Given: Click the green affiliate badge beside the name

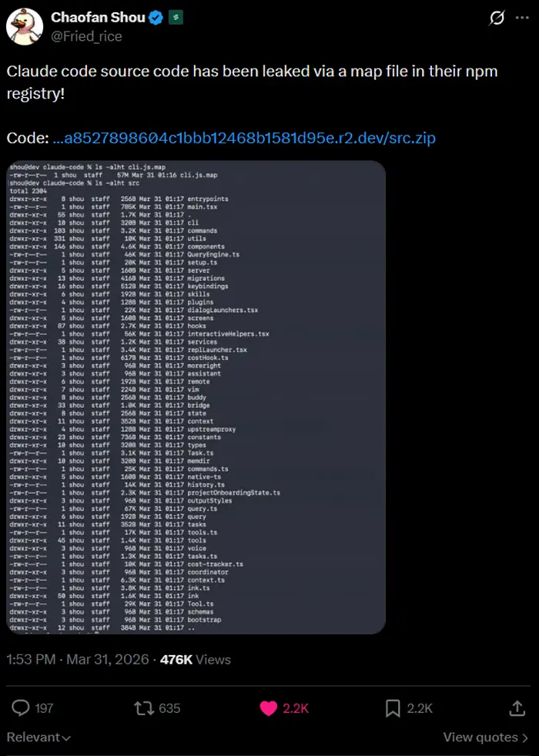Looking at the screenshot, I should coord(176,18).
